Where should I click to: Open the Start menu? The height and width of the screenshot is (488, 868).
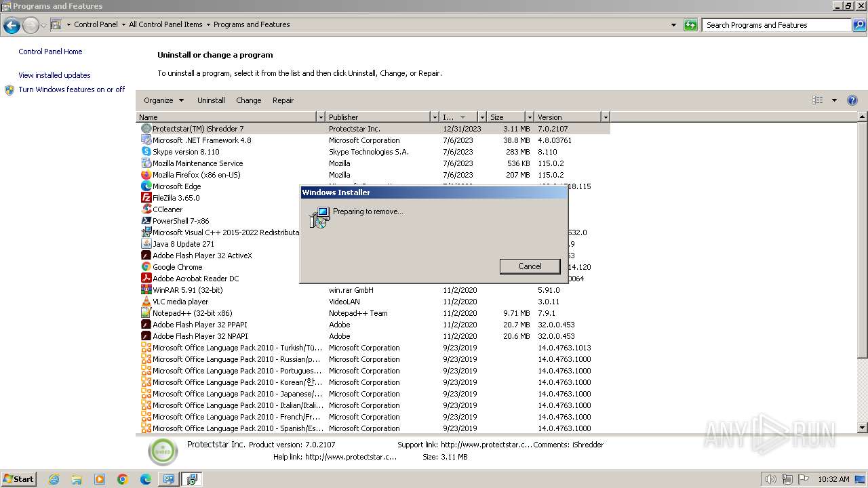pyautogui.click(x=19, y=479)
